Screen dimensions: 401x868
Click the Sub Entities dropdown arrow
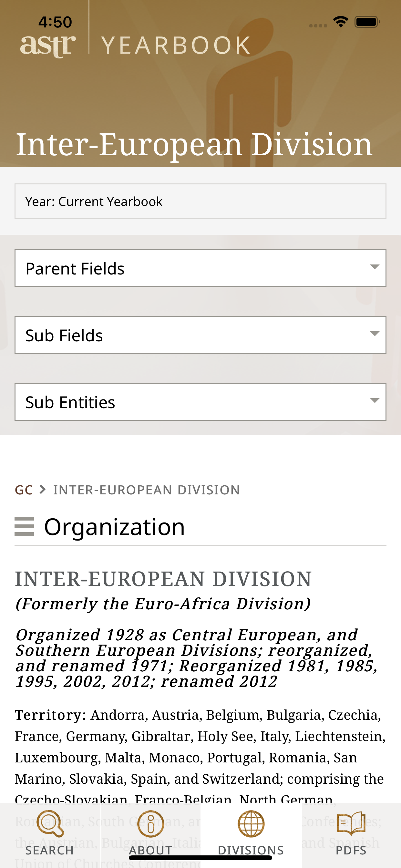(375, 400)
